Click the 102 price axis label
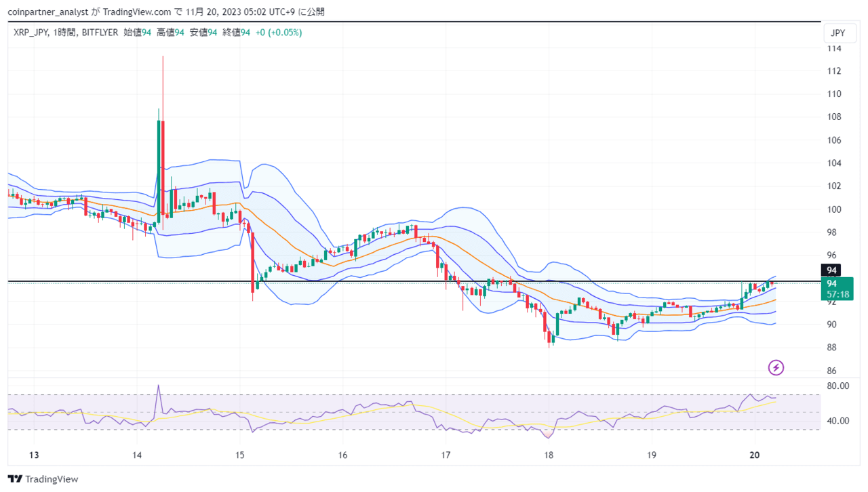This screenshot has width=868, height=492. click(x=833, y=186)
